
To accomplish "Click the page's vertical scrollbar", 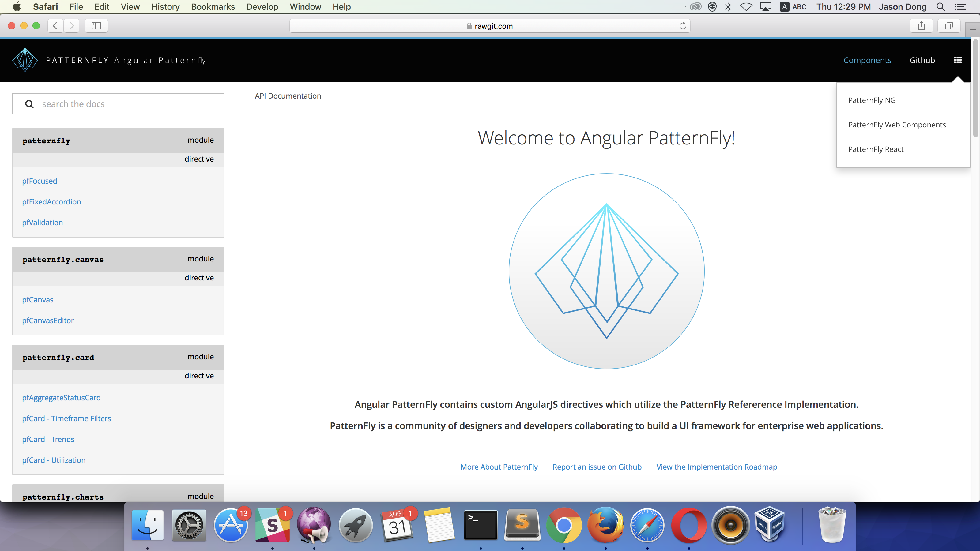I will [975, 88].
